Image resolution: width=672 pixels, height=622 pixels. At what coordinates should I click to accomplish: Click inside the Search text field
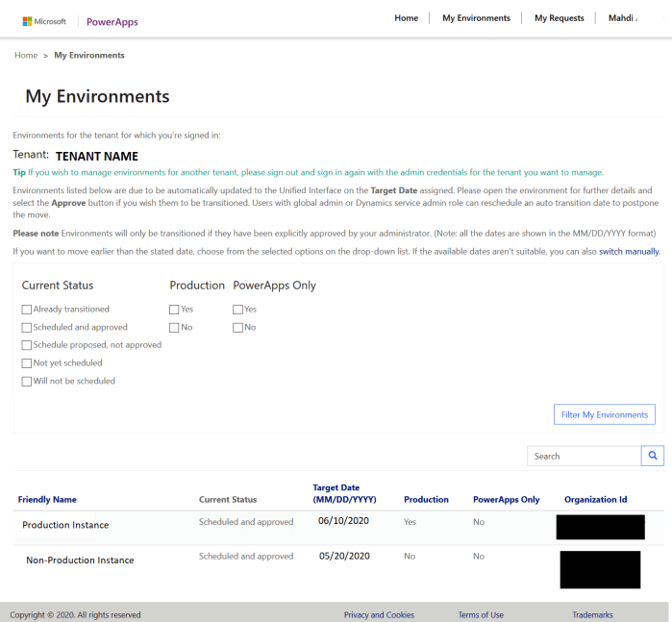[x=584, y=456]
